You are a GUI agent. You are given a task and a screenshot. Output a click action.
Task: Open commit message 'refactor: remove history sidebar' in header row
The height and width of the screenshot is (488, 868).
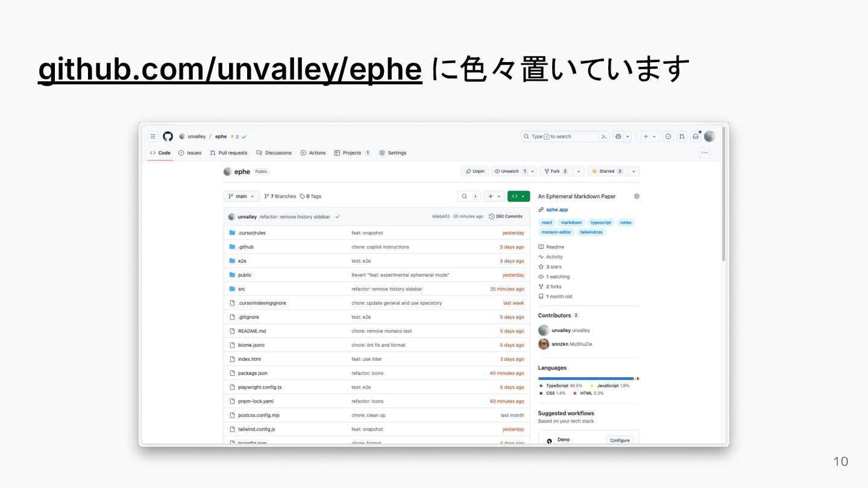click(295, 216)
